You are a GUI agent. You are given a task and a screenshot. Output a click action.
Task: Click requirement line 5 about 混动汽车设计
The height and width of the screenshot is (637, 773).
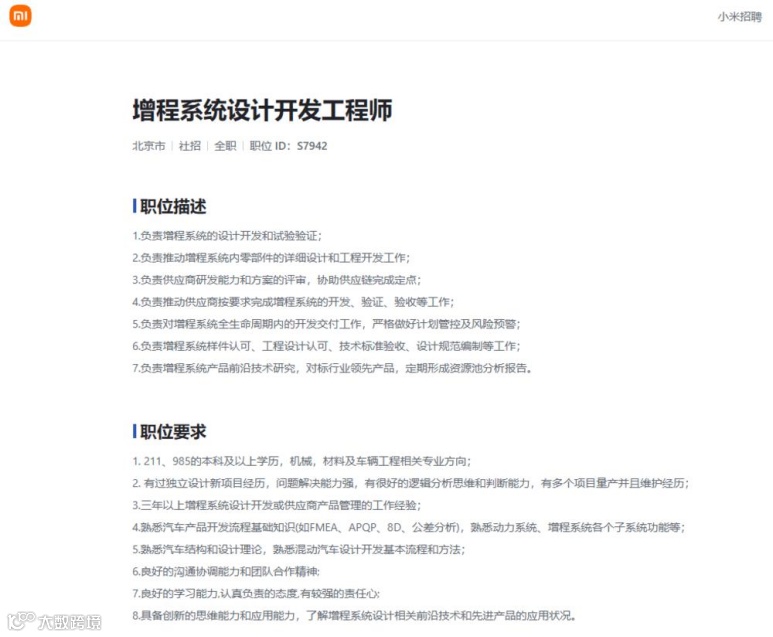click(299, 549)
